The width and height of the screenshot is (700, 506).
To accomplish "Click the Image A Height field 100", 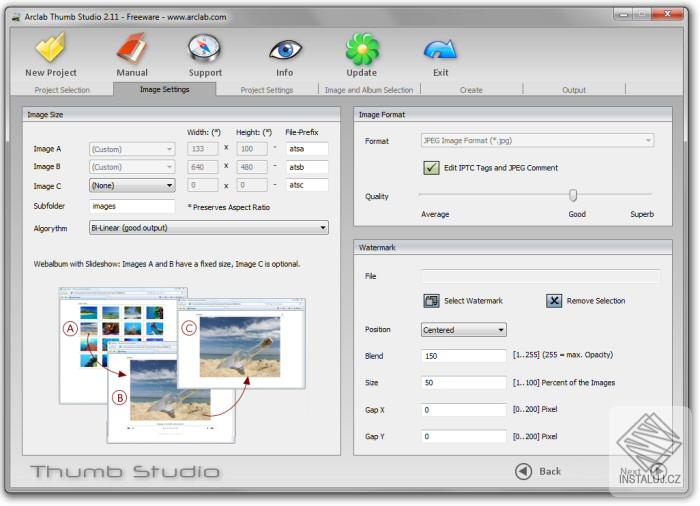I will tap(252, 149).
